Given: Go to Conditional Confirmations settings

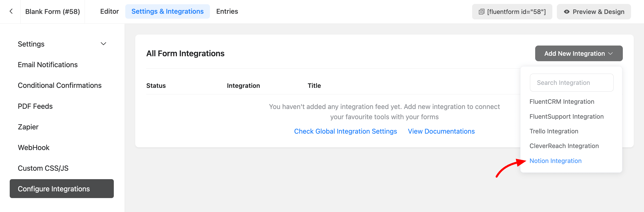Looking at the screenshot, I should coord(60,85).
